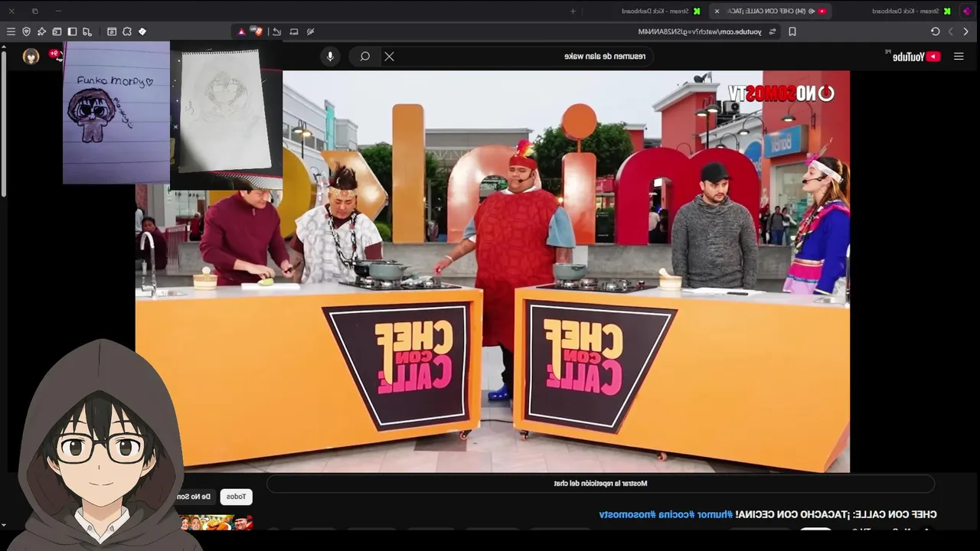The width and height of the screenshot is (980, 551).
Task: Go back with the navigation arrow
Action: (x=966, y=31)
